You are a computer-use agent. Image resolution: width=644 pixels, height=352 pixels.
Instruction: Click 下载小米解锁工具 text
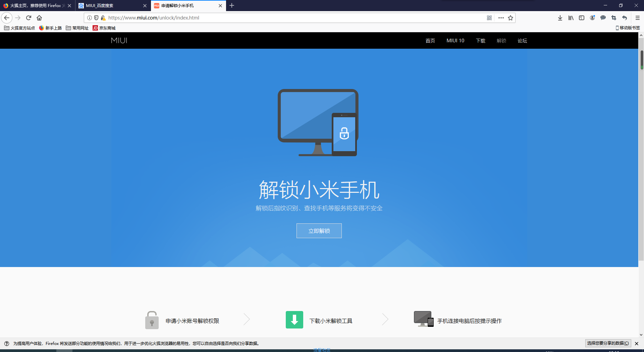pos(331,321)
